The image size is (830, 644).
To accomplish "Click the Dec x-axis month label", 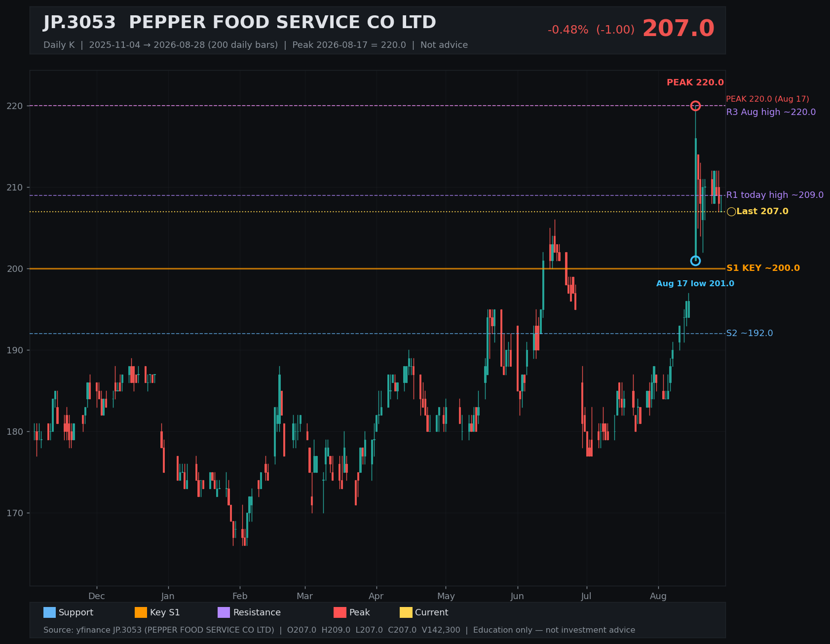I will click(x=97, y=596).
